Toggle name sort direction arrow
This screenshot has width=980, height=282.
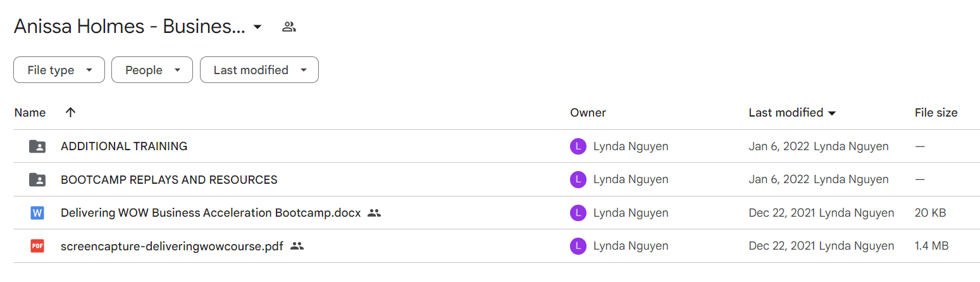pos(71,112)
